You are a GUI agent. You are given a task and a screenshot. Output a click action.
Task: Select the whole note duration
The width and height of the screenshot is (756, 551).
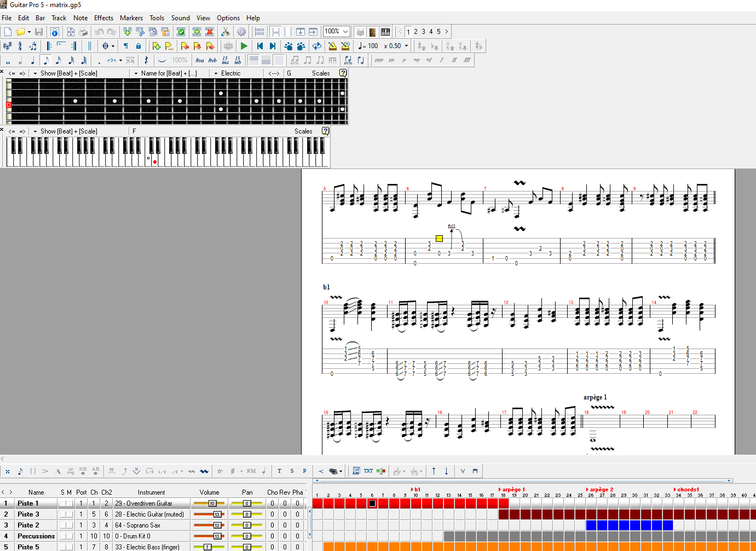pos(8,60)
